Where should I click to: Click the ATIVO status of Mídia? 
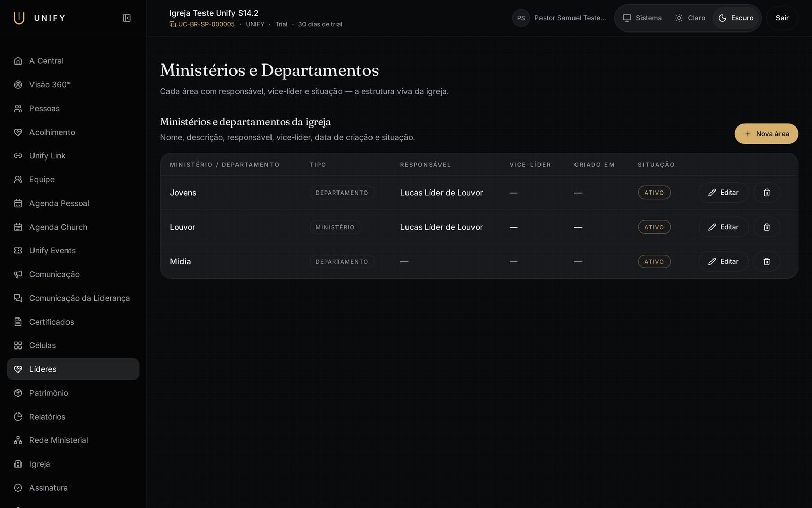click(x=654, y=261)
